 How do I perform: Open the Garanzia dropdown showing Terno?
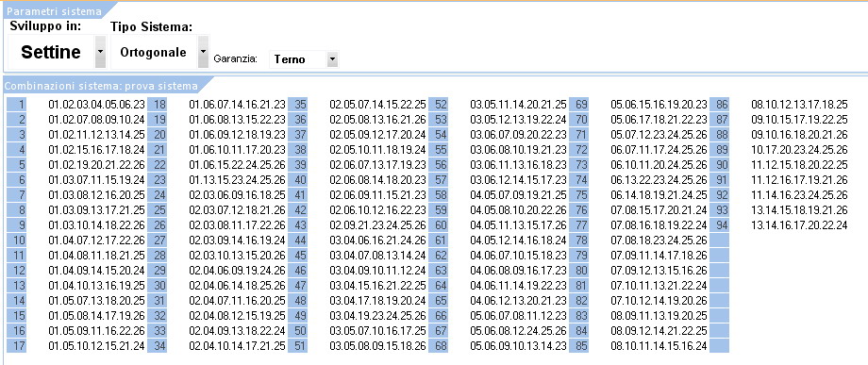point(332,59)
